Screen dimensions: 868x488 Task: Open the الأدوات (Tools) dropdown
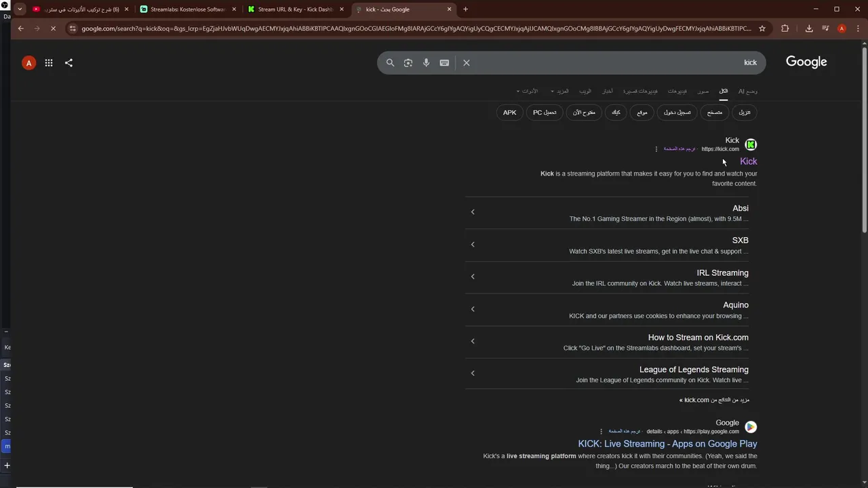527,91
